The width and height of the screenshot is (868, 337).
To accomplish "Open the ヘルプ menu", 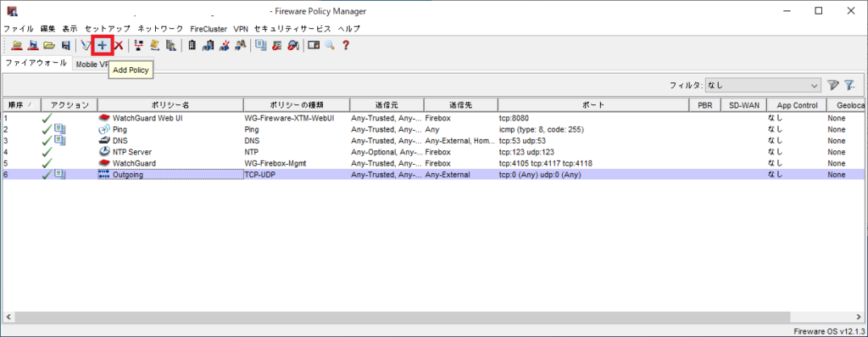I will pos(349,28).
